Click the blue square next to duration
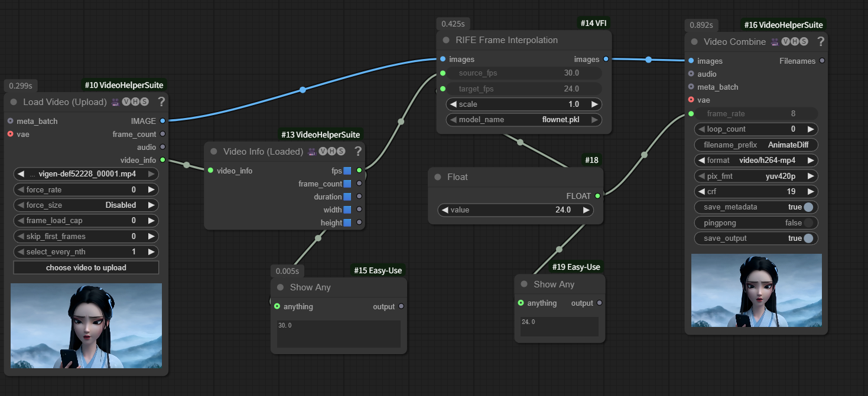Image resolution: width=868 pixels, height=396 pixels. click(347, 197)
